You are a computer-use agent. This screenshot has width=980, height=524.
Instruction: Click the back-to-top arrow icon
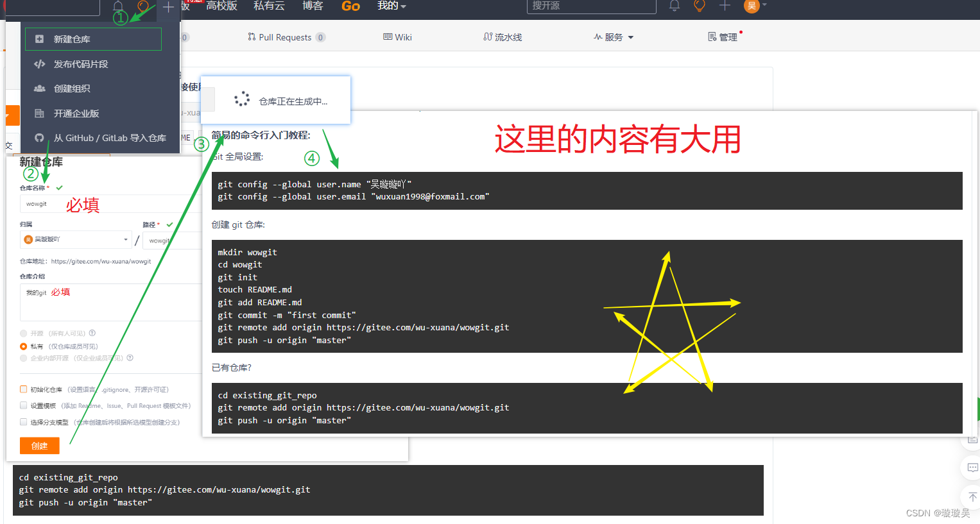tap(972, 497)
